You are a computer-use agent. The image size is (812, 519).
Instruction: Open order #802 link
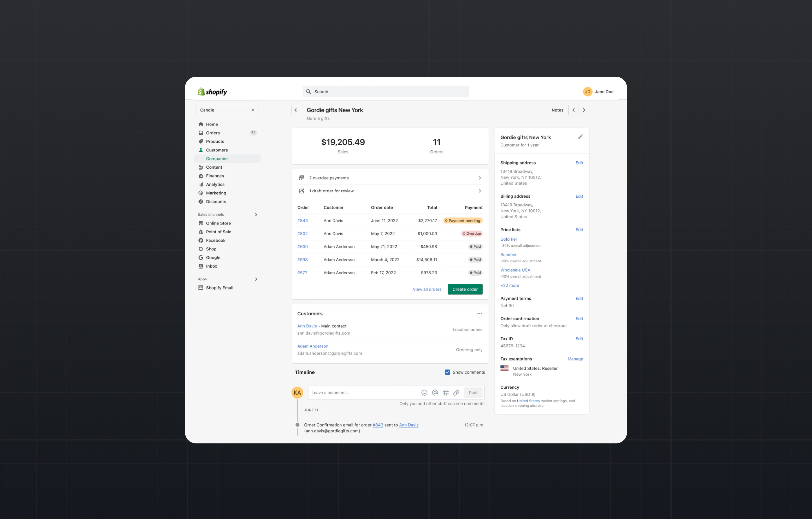click(x=303, y=234)
